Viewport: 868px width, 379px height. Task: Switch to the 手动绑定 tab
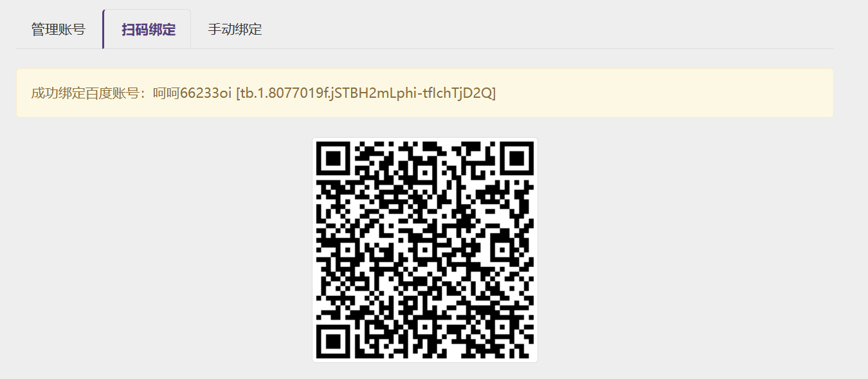pyautogui.click(x=235, y=30)
